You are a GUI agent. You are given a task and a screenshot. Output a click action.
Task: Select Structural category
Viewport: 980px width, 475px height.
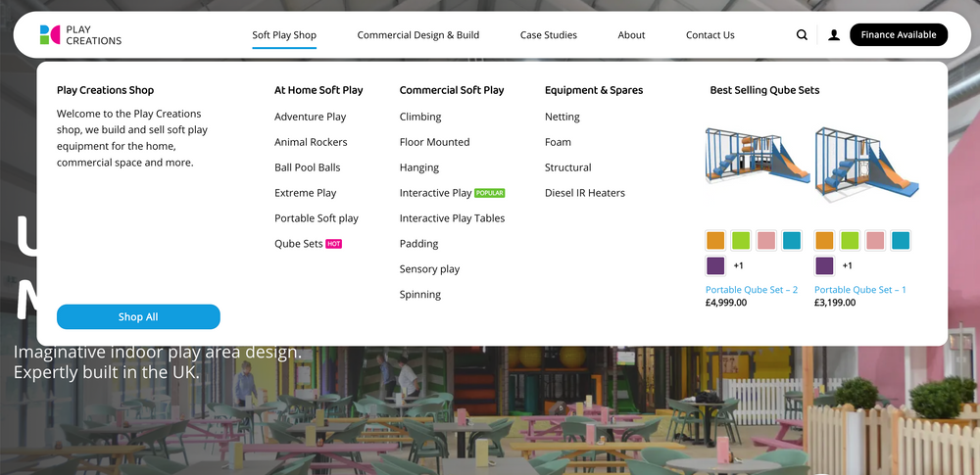coord(567,167)
